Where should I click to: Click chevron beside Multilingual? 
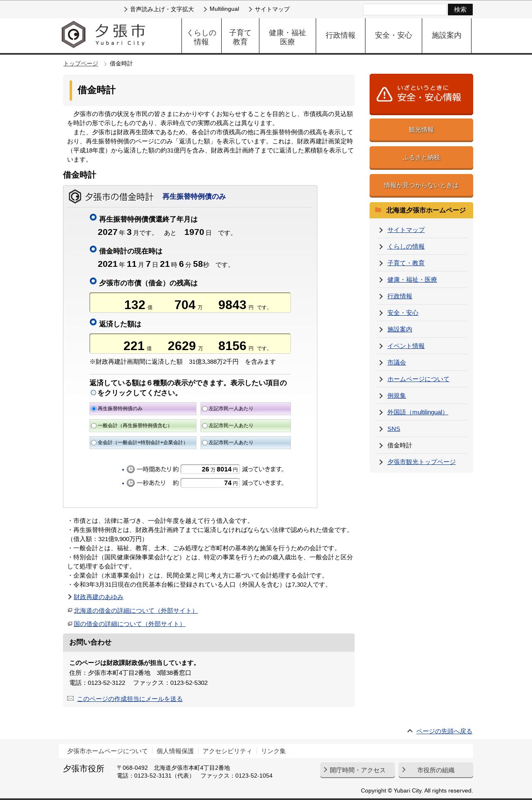point(205,9)
